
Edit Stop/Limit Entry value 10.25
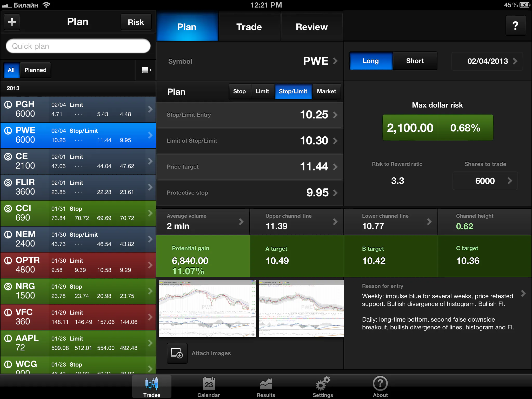pos(250,115)
